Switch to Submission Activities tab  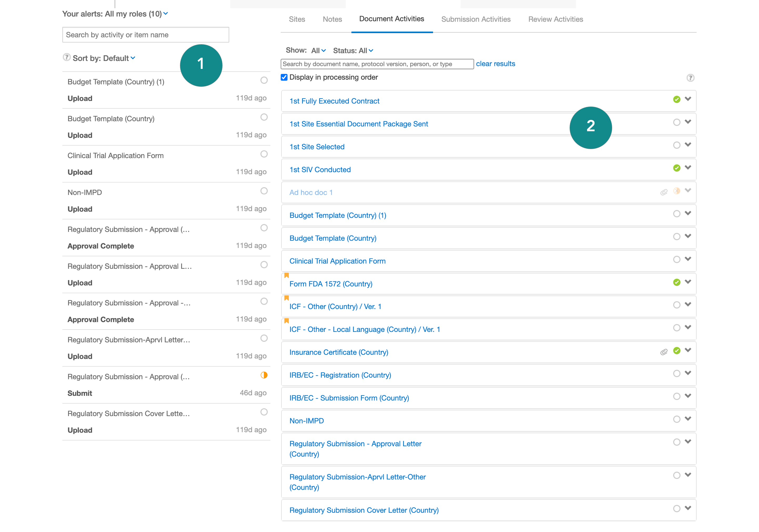tap(476, 19)
